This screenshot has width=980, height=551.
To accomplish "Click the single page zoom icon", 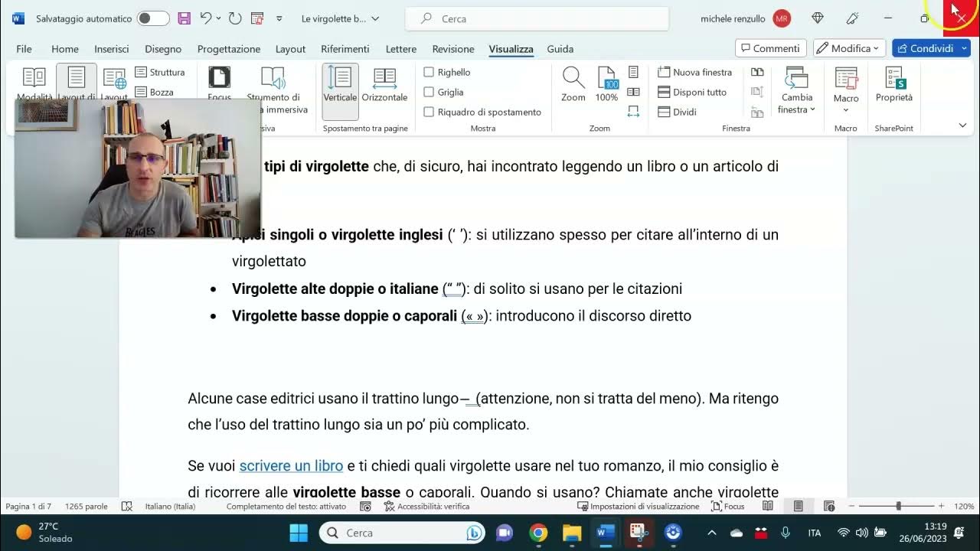I will 633,72.
